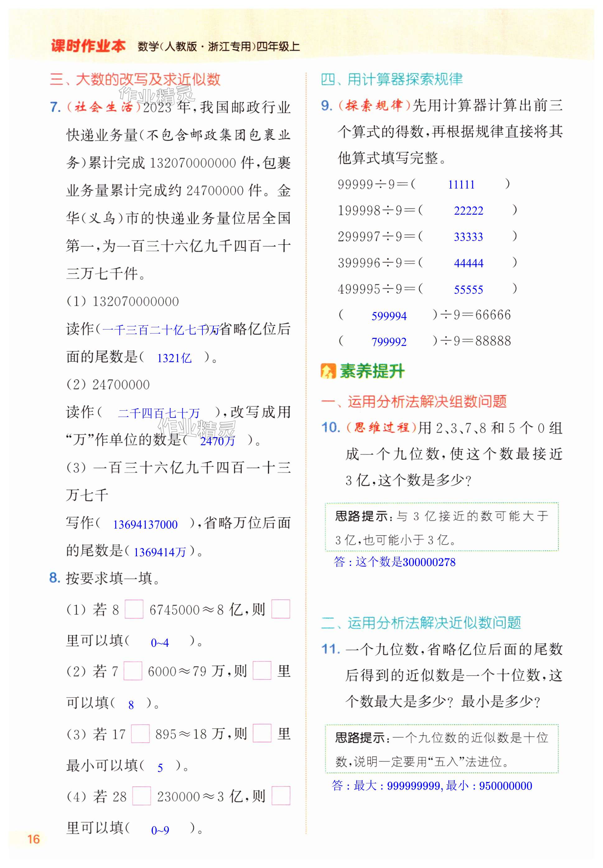603x868 pixels.
Task: Click the 作业精灵 watermark beside 2470万
Action: tap(197, 429)
